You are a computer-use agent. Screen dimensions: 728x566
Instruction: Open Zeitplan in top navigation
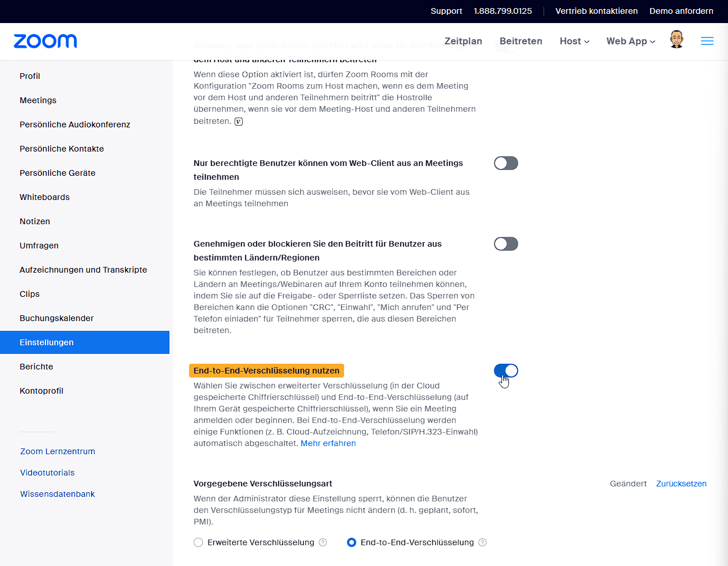click(x=463, y=41)
